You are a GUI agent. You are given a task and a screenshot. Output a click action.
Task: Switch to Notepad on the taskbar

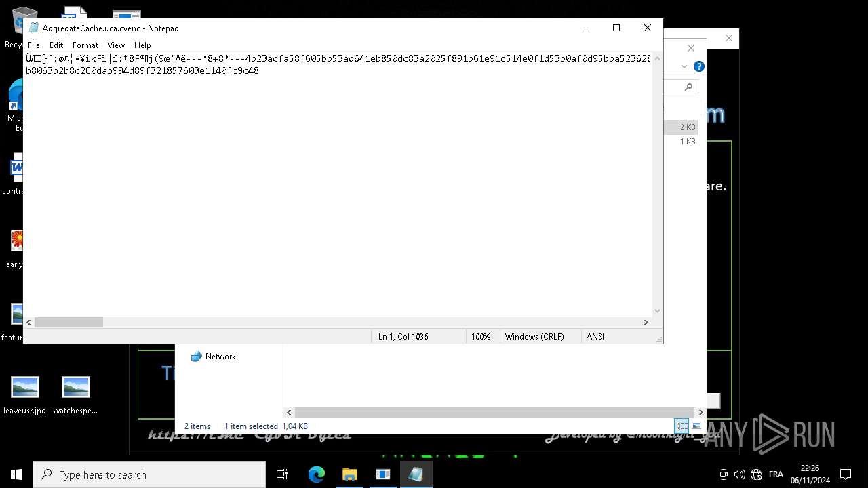pos(416,474)
